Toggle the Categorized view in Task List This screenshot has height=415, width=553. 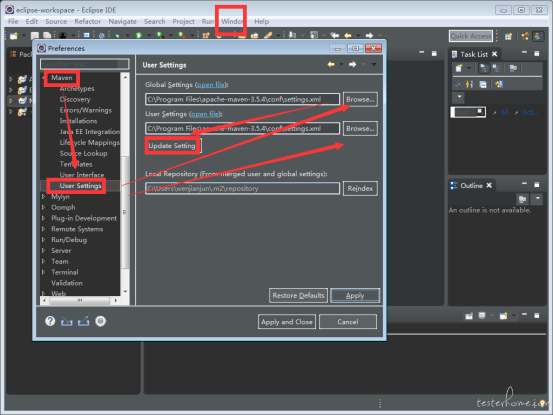(484, 68)
